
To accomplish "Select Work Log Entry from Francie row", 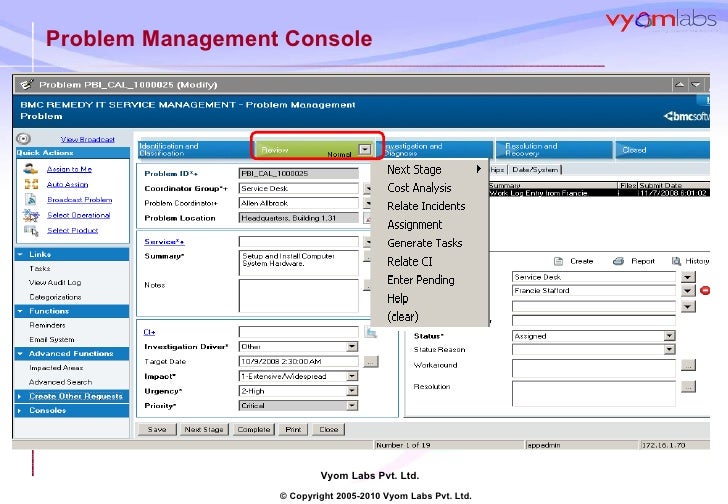I will pyautogui.click(x=599, y=193).
